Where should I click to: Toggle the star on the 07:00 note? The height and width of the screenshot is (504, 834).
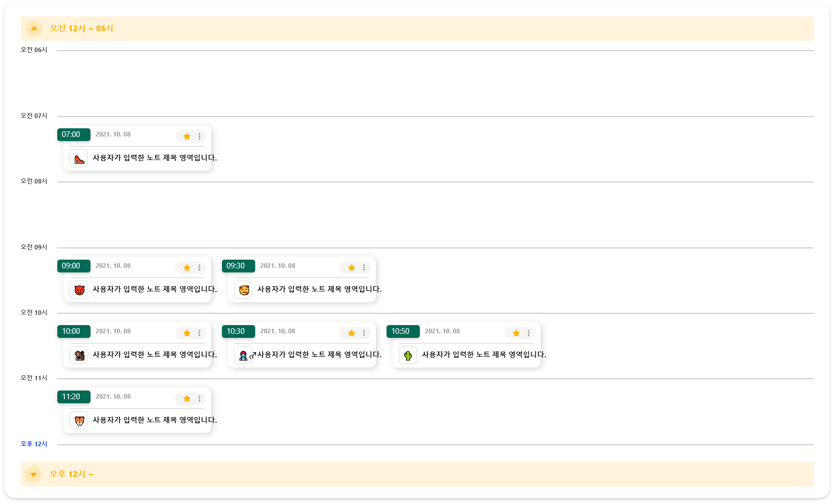[x=187, y=136]
